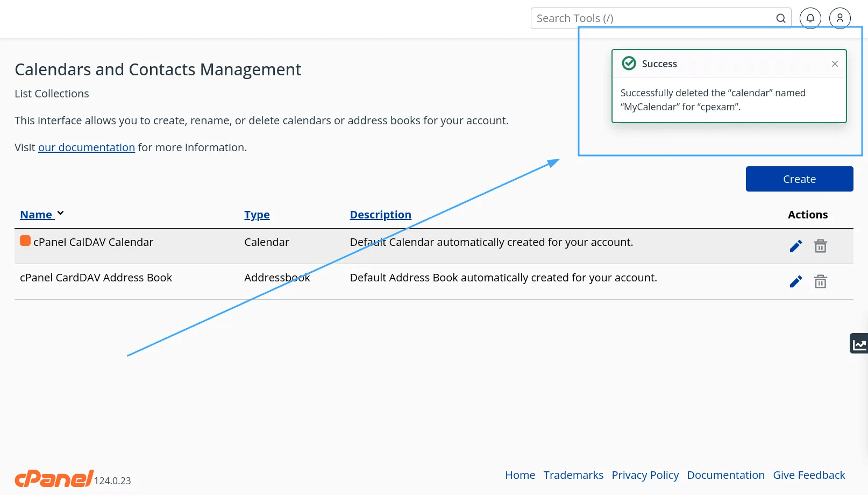
Task: Sort collections by Description
Action: point(380,214)
